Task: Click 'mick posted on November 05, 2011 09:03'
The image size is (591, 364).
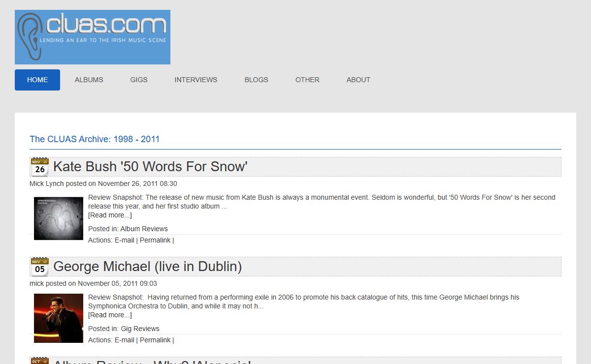Action: click(x=93, y=283)
